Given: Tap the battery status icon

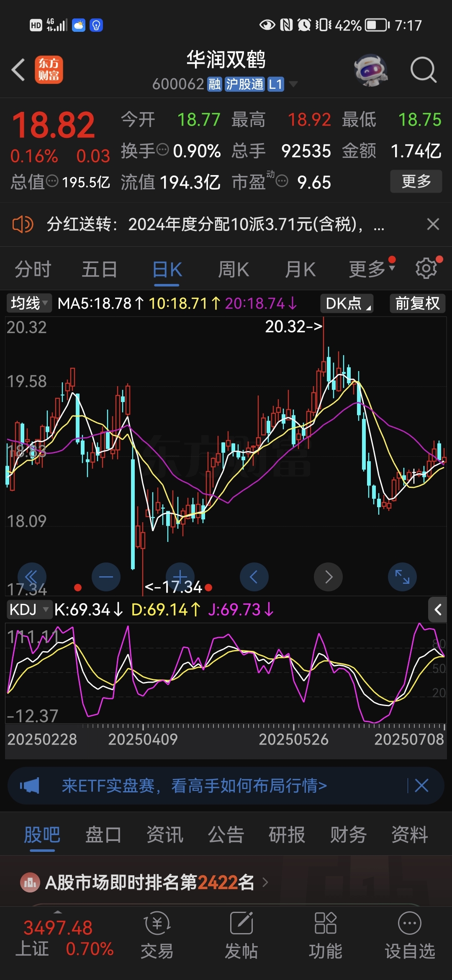Looking at the screenshot, I should click(x=378, y=25).
